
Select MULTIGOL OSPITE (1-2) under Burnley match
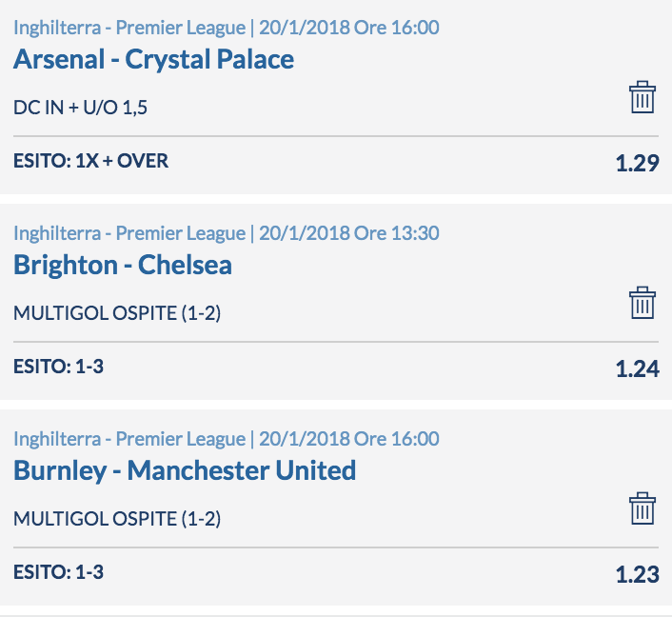[x=117, y=519]
